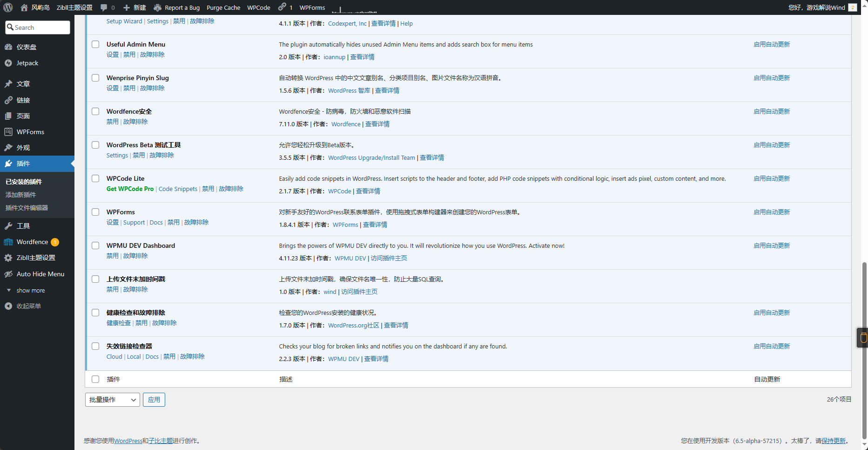The height and width of the screenshot is (450, 868).
Task: Expand the show more sidebar item
Action: [x=31, y=290]
